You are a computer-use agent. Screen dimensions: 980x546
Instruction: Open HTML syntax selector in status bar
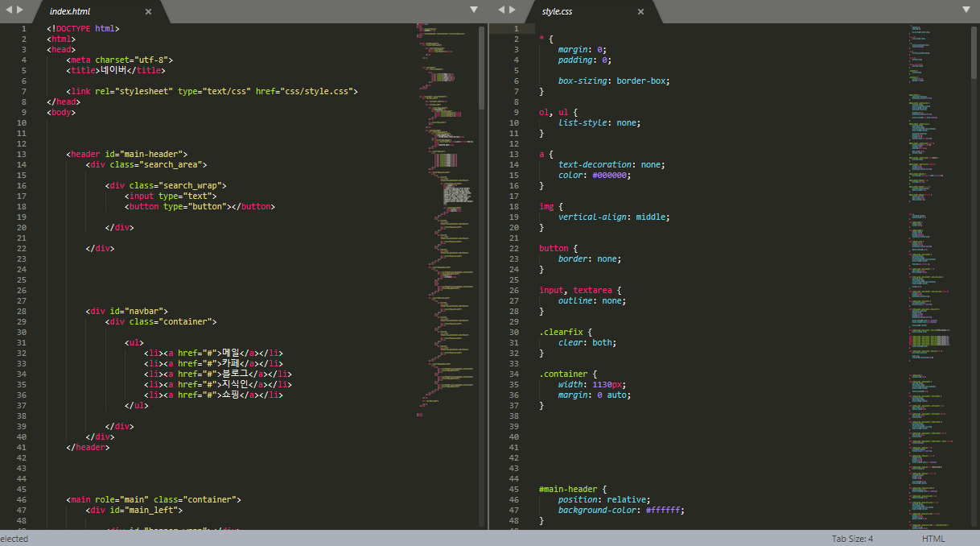point(933,539)
